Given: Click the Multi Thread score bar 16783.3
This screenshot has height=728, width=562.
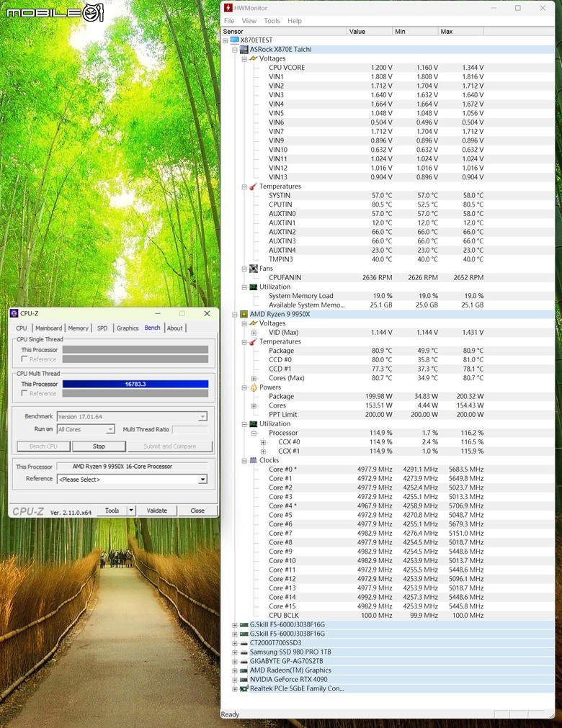Looking at the screenshot, I should (x=135, y=384).
